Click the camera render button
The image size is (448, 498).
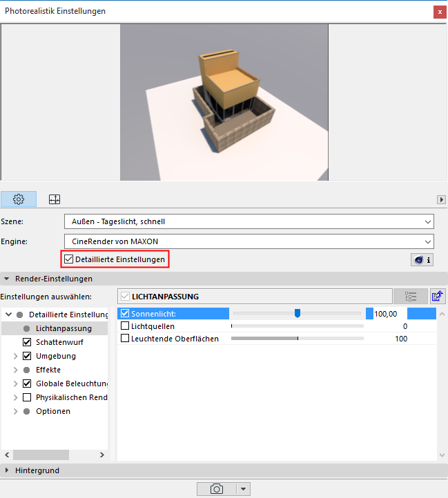pyautogui.click(x=217, y=489)
